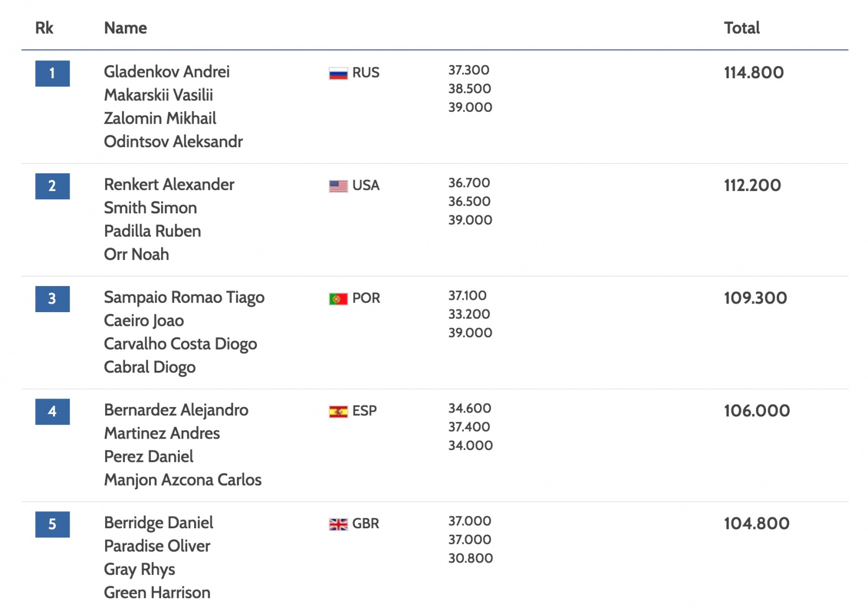Click the rank 2 badge
Screen dimensions: 868x614
click(52, 186)
